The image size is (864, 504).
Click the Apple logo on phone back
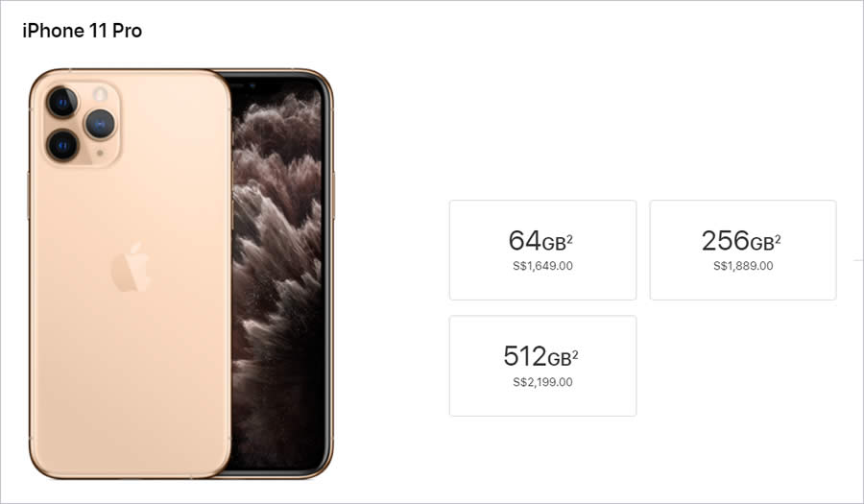click(132, 267)
